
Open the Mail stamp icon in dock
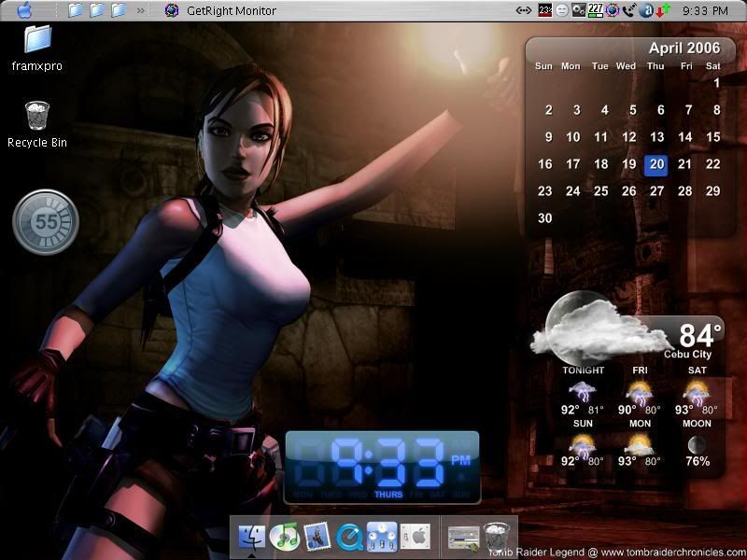317,536
